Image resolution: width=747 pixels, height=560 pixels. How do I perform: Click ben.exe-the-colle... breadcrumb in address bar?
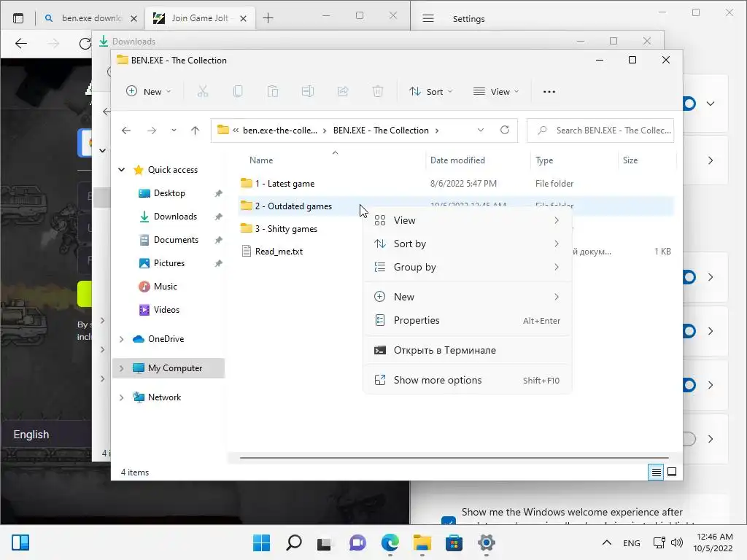pyautogui.click(x=279, y=131)
